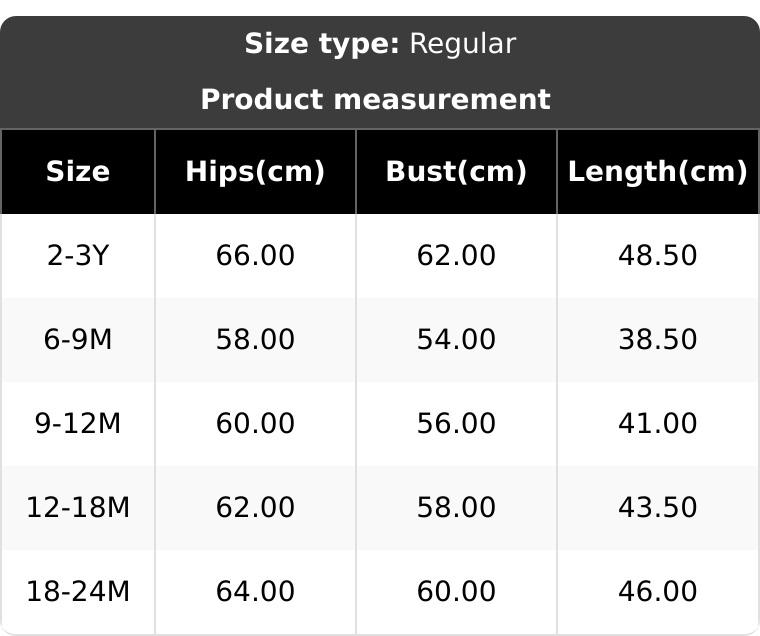The image size is (760, 636).
Task: Select the 12-18M size cell
Action: [78, 508]
